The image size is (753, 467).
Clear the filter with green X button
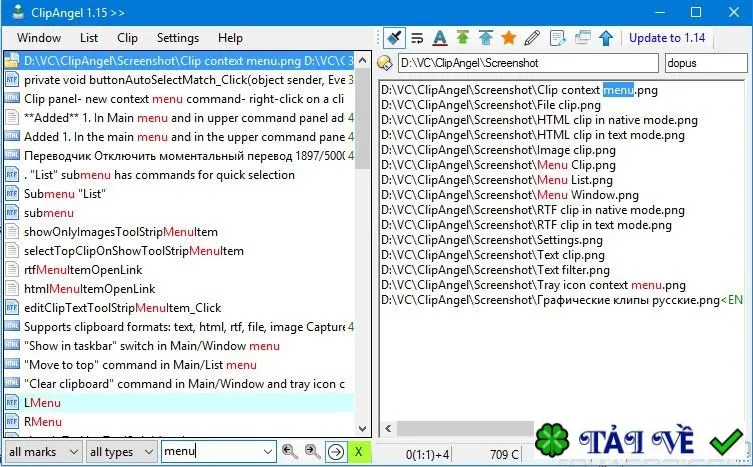click(x=359, y=452)
